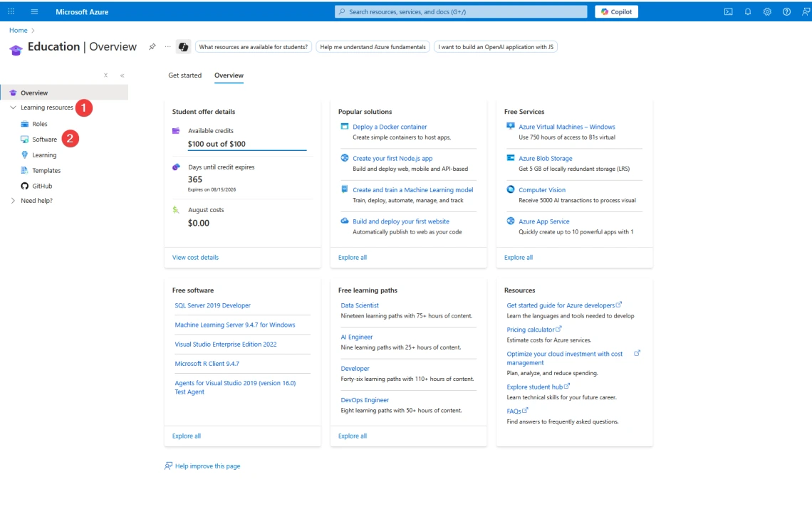The height and width of the screenshot is (509, 812).
Task: Open Cloud Shell from the top bar
Action: (x=728, y=11)
